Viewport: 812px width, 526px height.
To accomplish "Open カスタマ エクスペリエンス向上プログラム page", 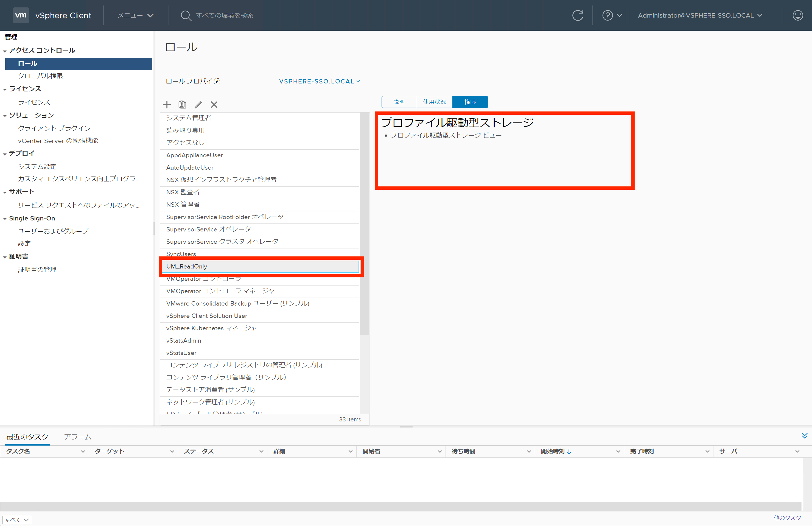I will [79, 179].
